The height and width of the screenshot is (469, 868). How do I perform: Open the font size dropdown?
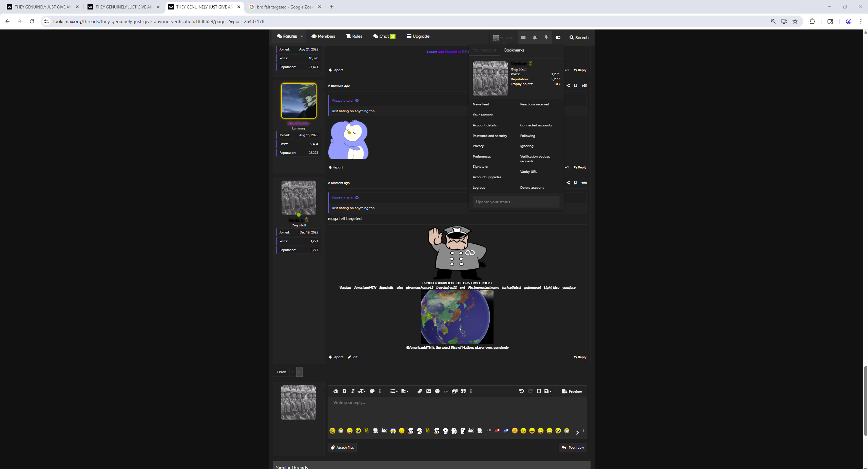(362, 391)
